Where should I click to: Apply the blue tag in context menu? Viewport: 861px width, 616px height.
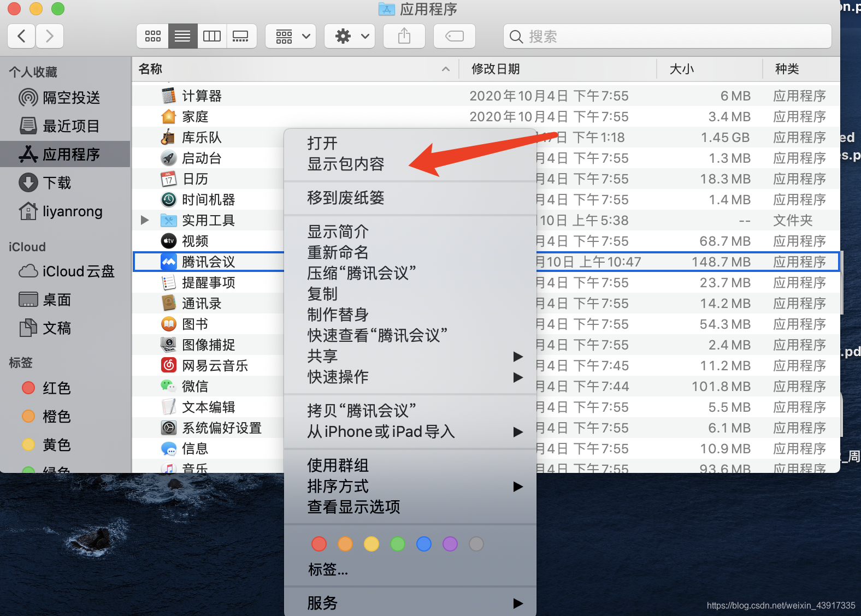click(x=424, y=544)
